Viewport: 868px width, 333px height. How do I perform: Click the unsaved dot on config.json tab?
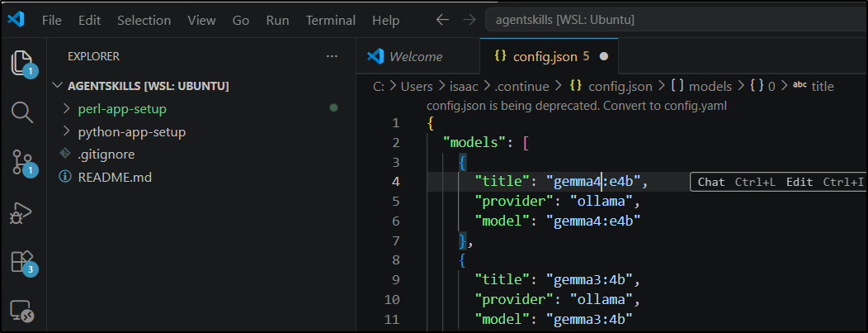point(603,56)
